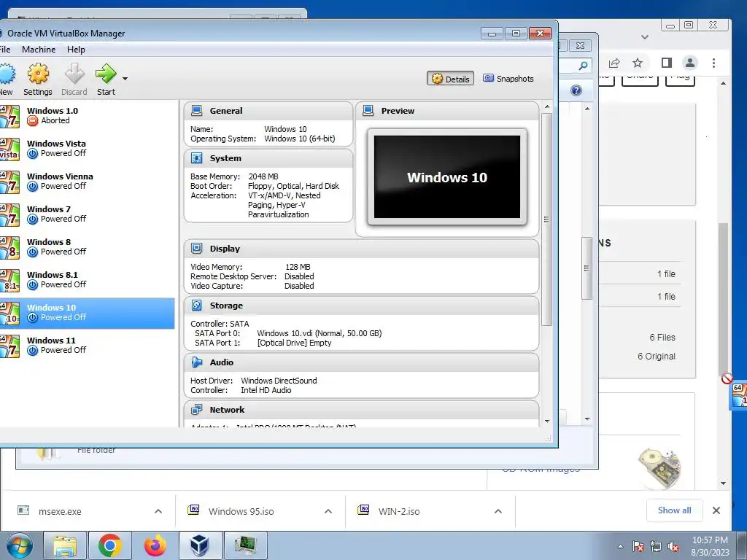This screenshot has height=560, width=747.
Task: Select the Windows 10 VM entry
Action: 88,313
